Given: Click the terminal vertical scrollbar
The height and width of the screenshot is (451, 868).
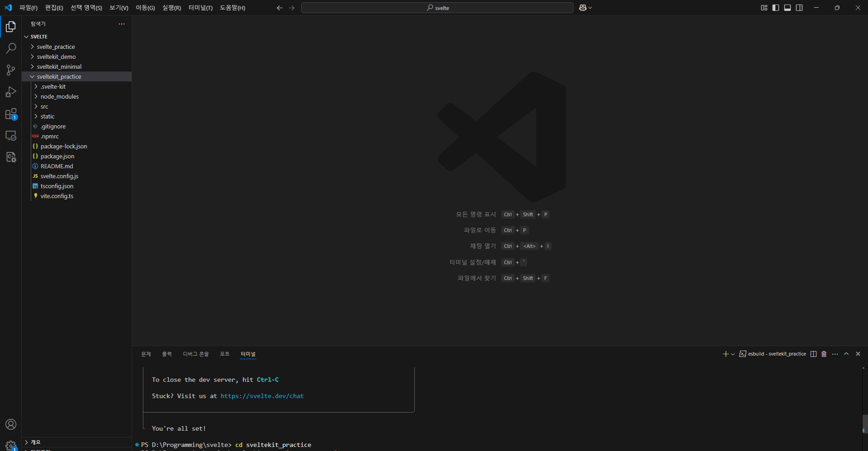Looking at the screenshot, I should [x=864, y=423].
